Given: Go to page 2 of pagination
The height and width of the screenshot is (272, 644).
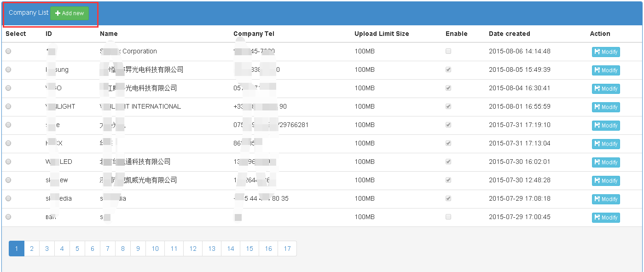Looking at the screenshot, I should [x=32, y=249].
